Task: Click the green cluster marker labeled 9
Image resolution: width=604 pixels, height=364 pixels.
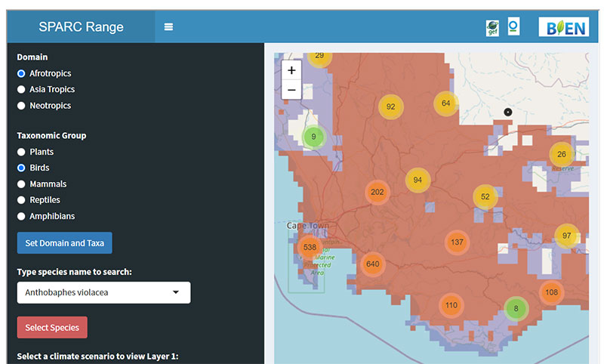Action: coord(313,137)
